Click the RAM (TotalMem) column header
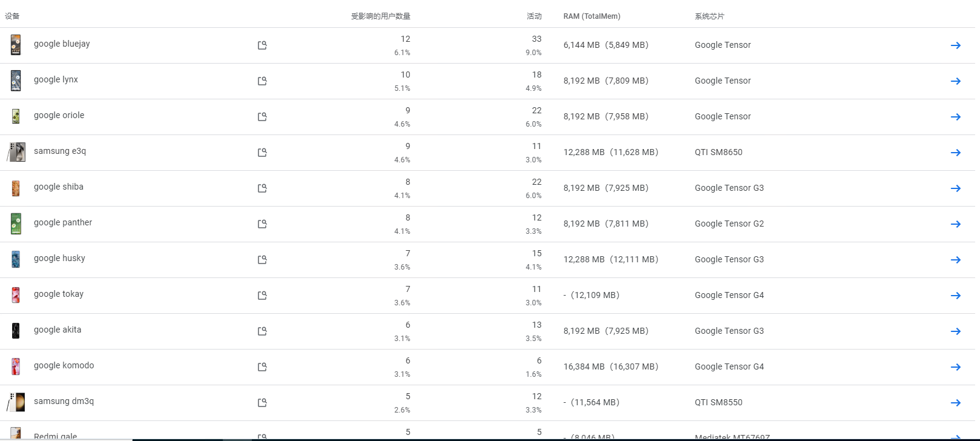The image size is (980, 441). pos(591,16)
